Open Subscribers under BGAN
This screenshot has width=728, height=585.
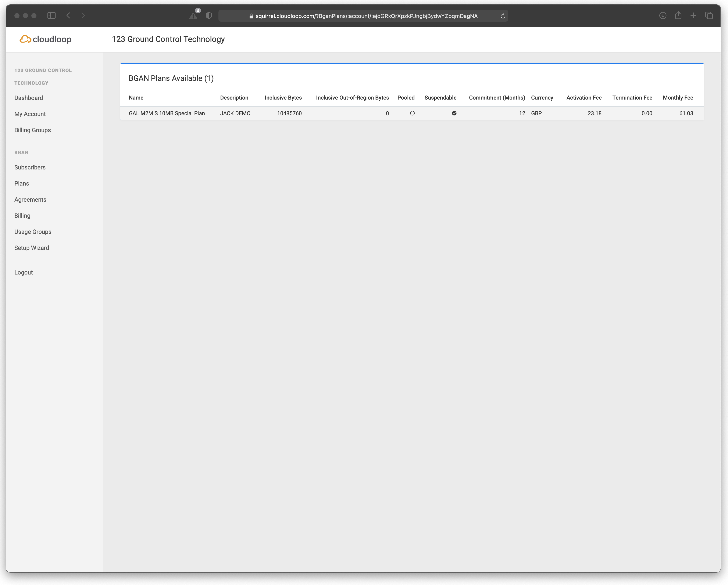click(30, 168)
